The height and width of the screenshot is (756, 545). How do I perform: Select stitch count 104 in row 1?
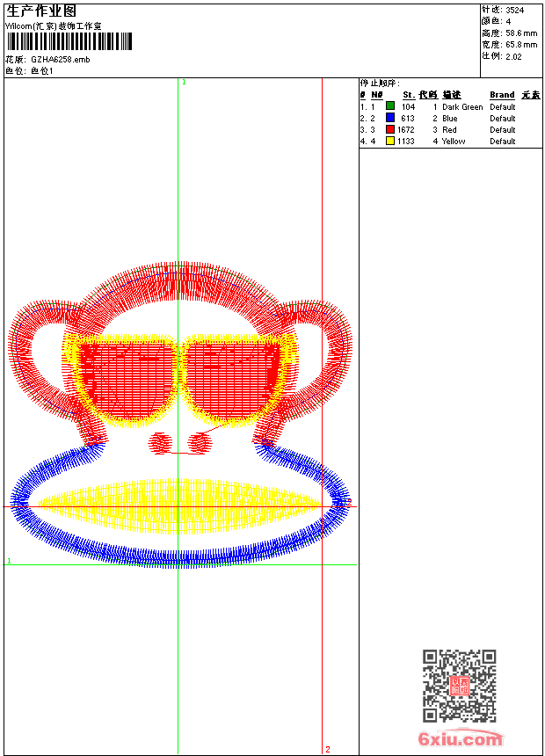[408, 107]
